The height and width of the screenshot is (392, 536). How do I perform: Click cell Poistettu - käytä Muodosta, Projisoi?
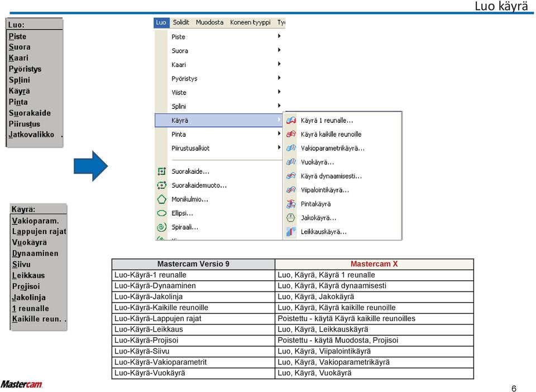tap(374, 341)
